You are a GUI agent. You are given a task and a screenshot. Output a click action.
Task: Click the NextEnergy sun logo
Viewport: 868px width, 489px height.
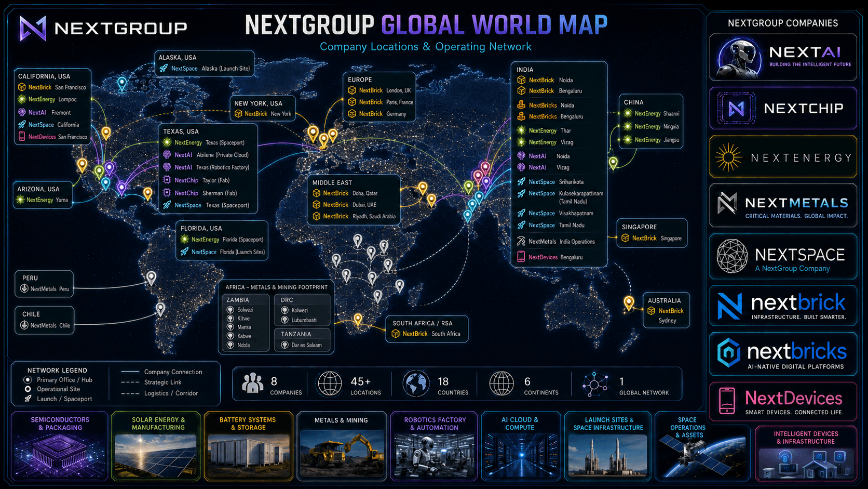[728, 157]
